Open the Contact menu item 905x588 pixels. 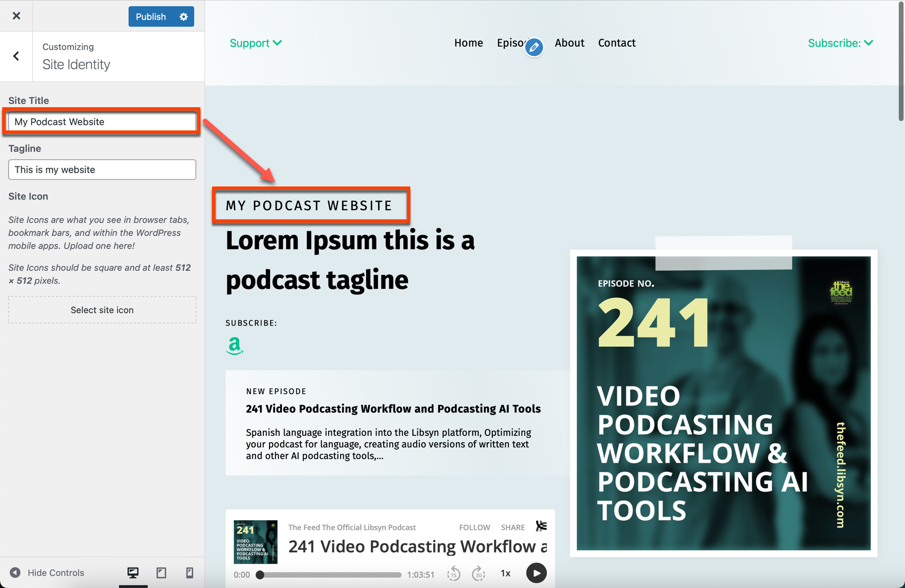617,43
